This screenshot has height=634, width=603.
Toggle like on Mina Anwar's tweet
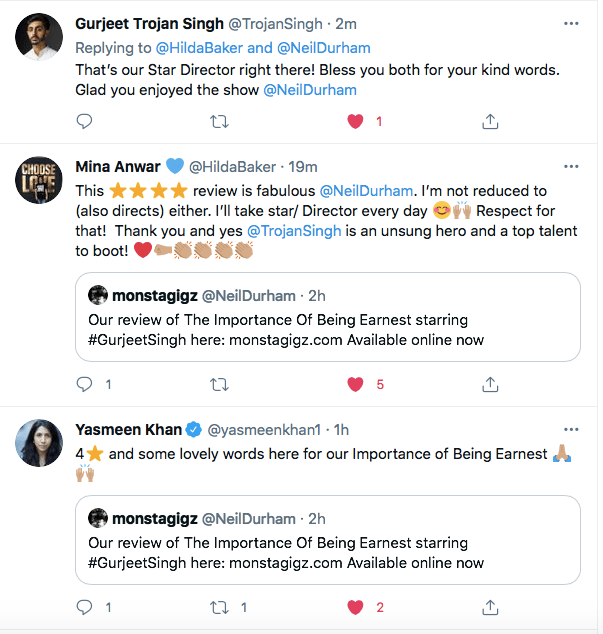click(x=354, y=384)
